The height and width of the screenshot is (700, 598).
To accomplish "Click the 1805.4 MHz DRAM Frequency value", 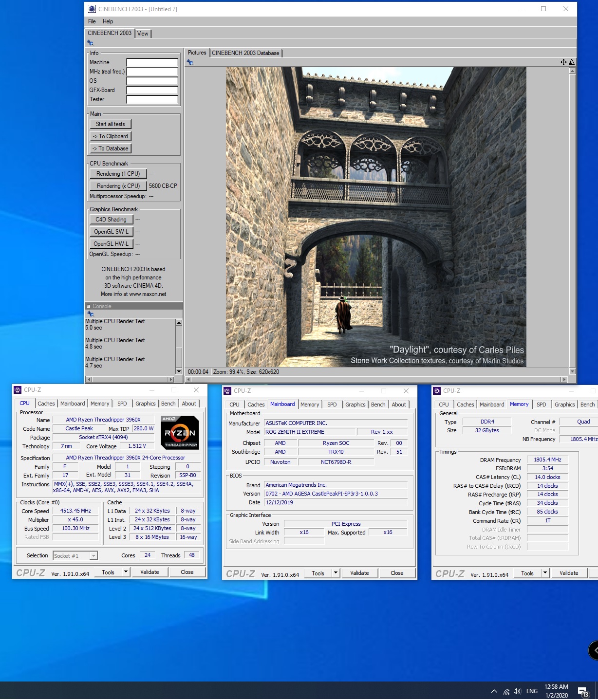I will pyautogui.click(x=547, y=460).
